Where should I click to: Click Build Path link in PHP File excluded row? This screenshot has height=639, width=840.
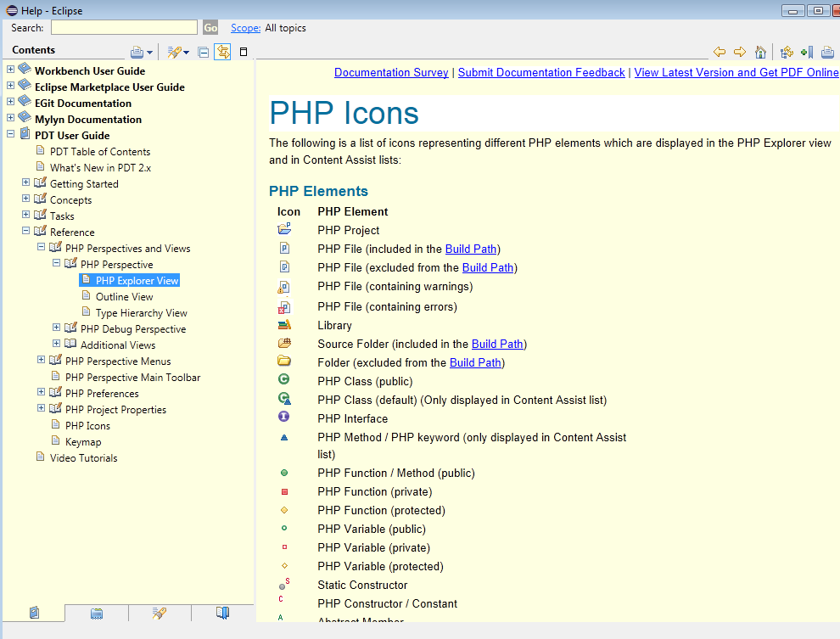click(x=488, y=268)
